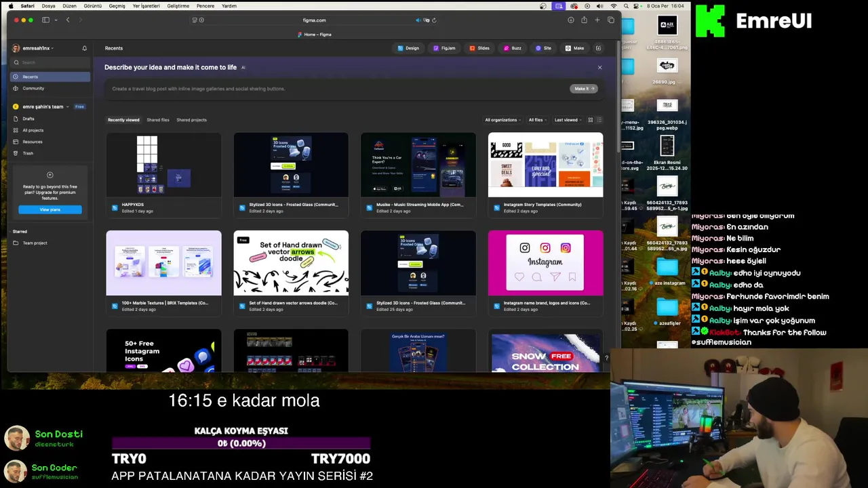Image resolution: width=868 pixels, height=488 pixels.
Task: Click the import icon next to Make
Action: click(x=598, y=48)
